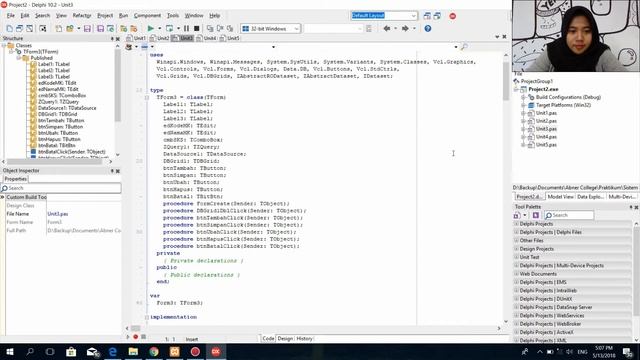The image size is (640, 360).
Task: Open the Window menu
Action: point(194,16)
